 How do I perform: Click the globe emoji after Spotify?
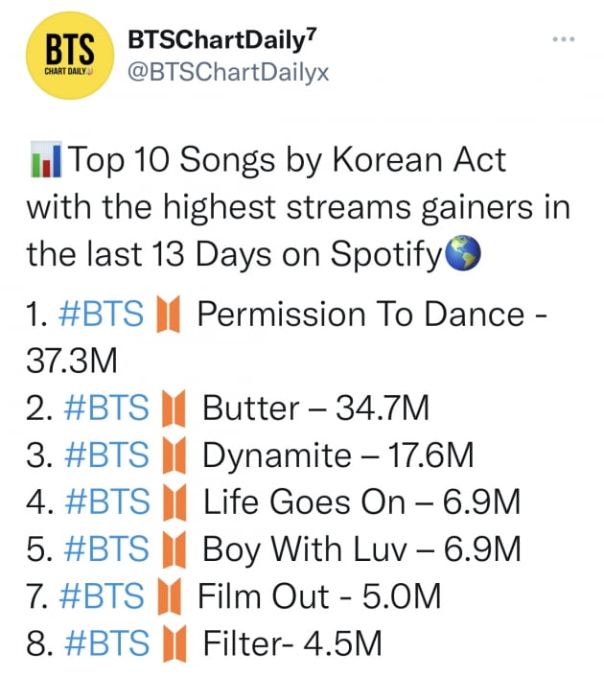coord(463,253)
